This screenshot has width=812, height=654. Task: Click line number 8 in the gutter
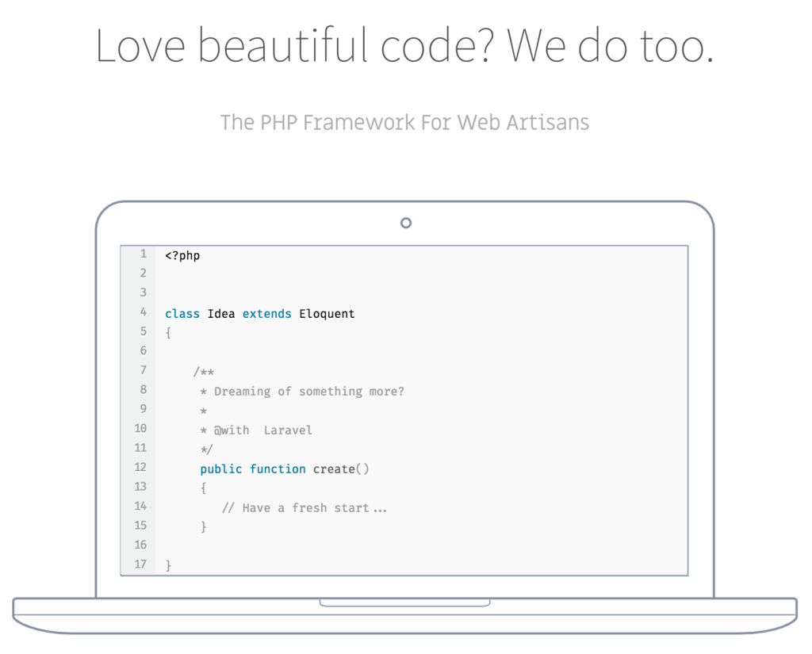[144, 389]
